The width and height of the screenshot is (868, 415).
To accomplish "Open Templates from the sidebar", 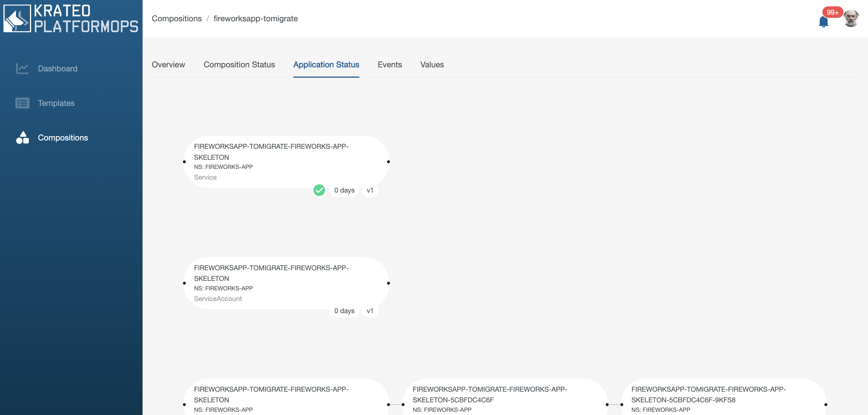I will [x=56, y=103].
